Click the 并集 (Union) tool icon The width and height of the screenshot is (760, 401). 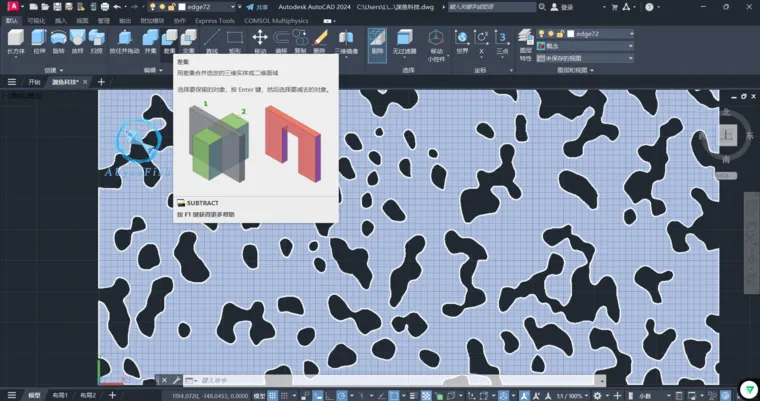tap(150, 41)
